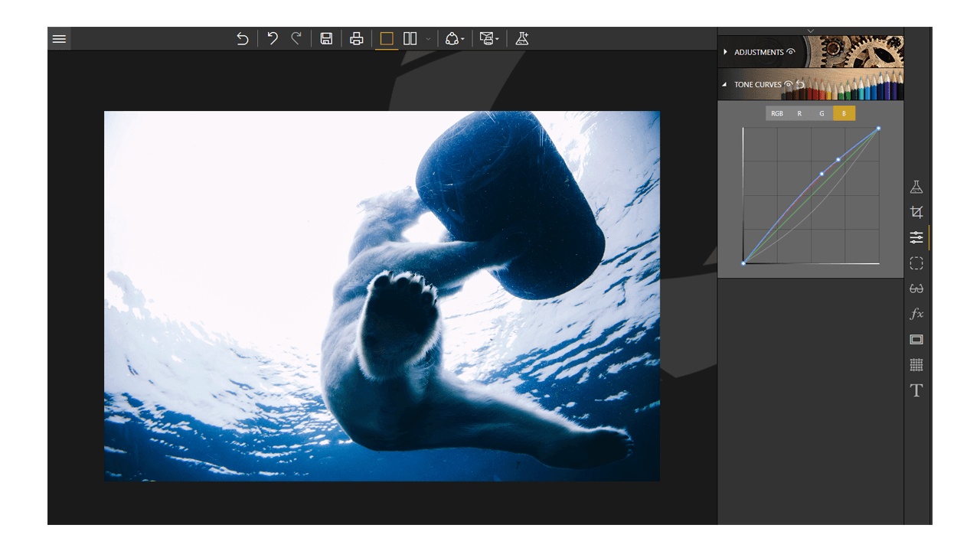Open the hamburger menu
The height and width of the screenshot is (551, 980).
click(59, 38)
